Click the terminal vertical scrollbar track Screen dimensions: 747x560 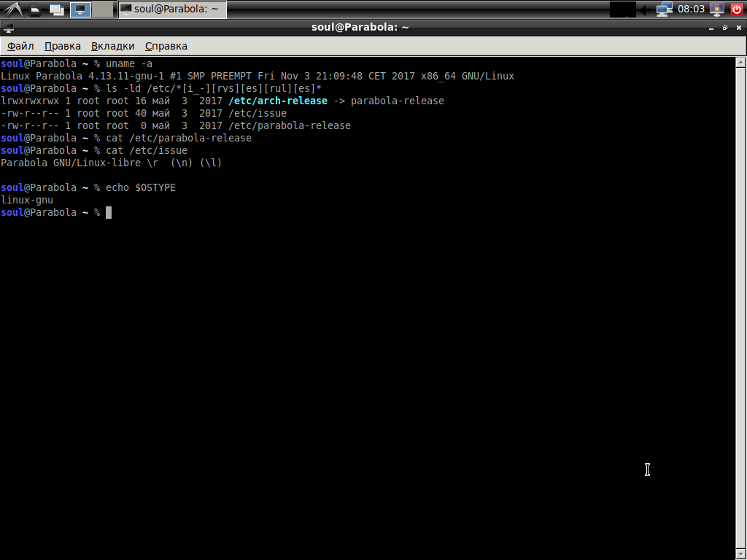tap(741, 308)
